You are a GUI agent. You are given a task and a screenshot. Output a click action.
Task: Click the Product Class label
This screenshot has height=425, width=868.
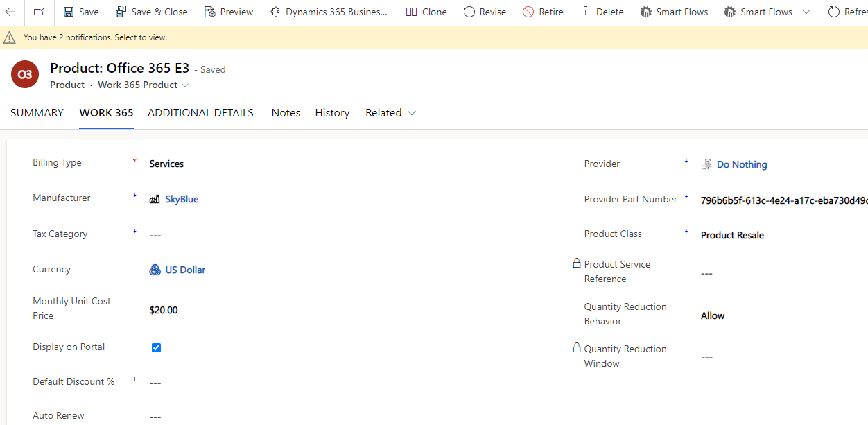click(x=613, y=234)
